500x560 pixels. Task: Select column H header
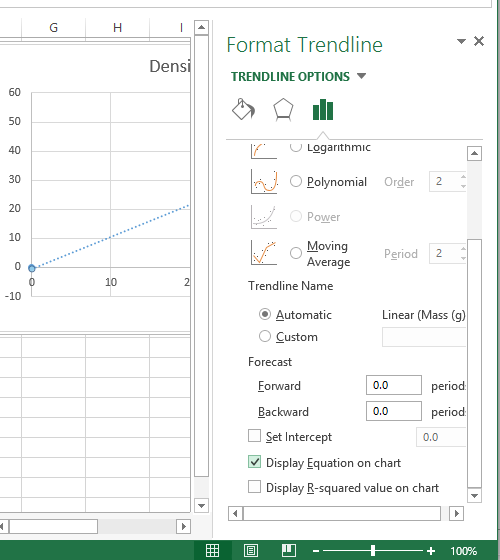coord(118,28)
